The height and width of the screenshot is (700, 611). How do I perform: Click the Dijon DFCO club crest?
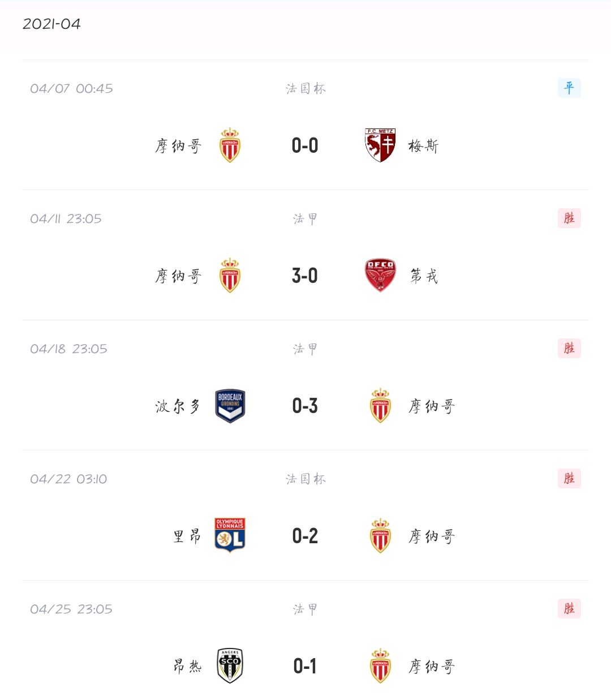(x=380, y=276)
